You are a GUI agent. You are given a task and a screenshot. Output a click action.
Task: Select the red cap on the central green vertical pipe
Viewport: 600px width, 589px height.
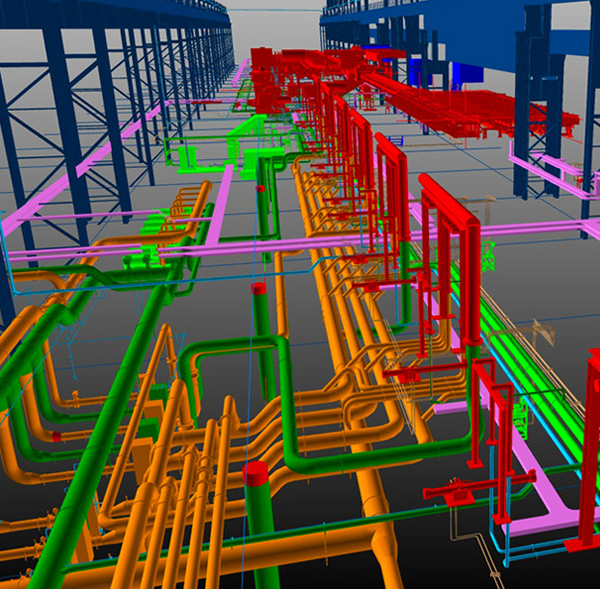pos(259,290)
